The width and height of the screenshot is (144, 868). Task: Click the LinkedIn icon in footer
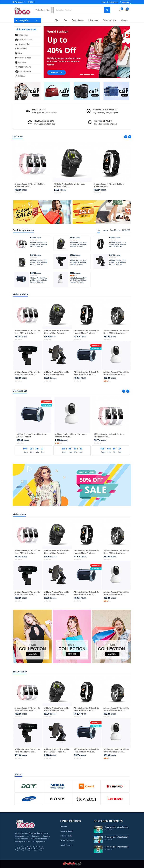[x=35, y=848]
